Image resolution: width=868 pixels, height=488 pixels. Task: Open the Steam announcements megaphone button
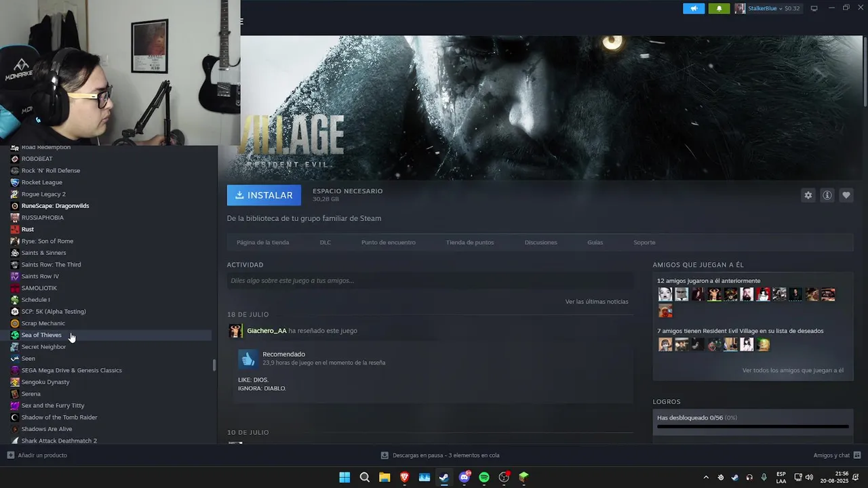[694, 8]
